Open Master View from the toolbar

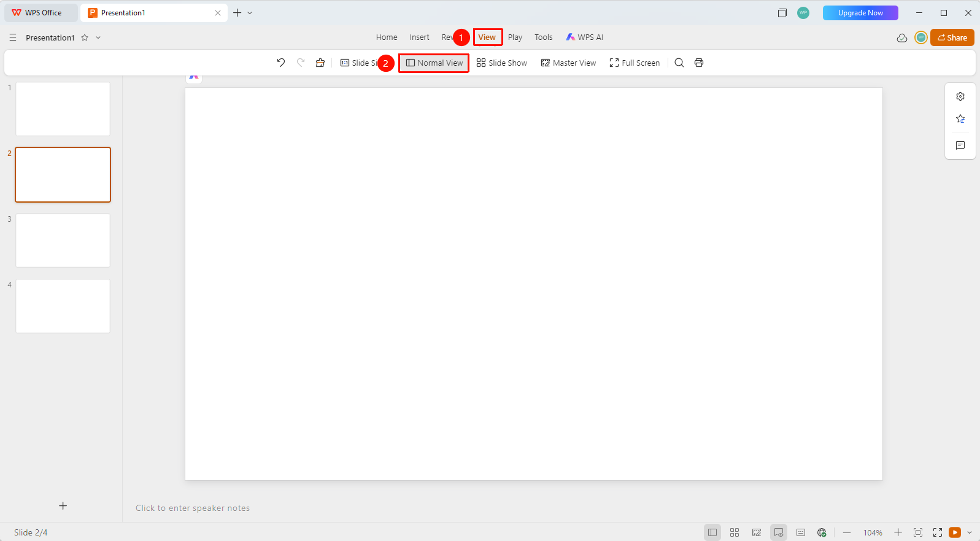coord(568,63)
